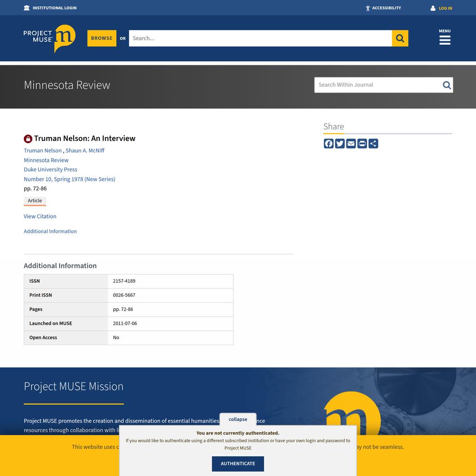This screenshot has height=476, width=476.
Task: Select ISSN value 2157-4189
Action: point(124,281)
